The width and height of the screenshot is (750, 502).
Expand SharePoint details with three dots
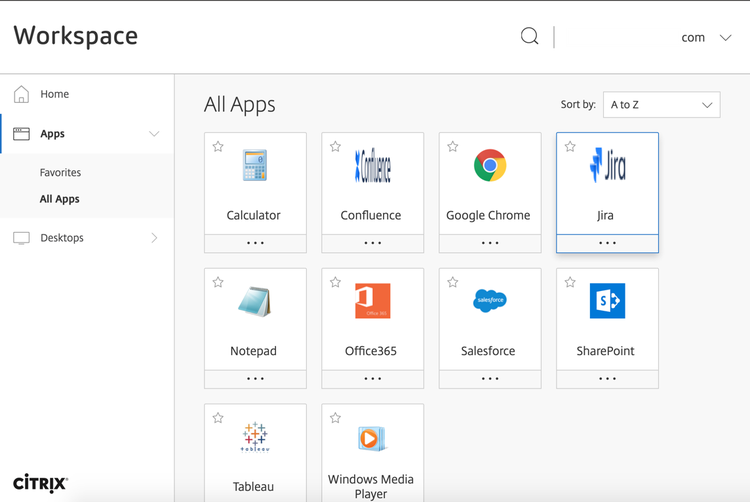click(x=607, y=379)
